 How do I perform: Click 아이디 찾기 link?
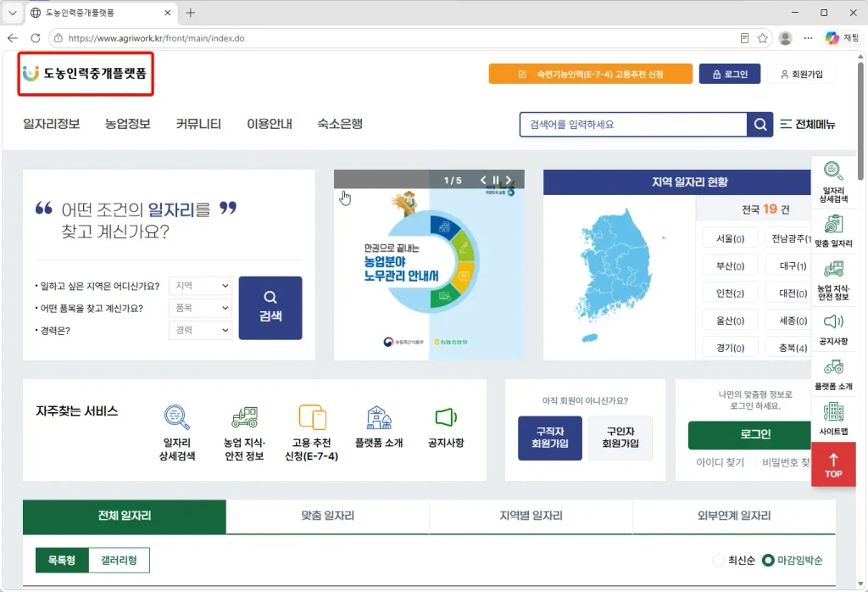(721, 462)
